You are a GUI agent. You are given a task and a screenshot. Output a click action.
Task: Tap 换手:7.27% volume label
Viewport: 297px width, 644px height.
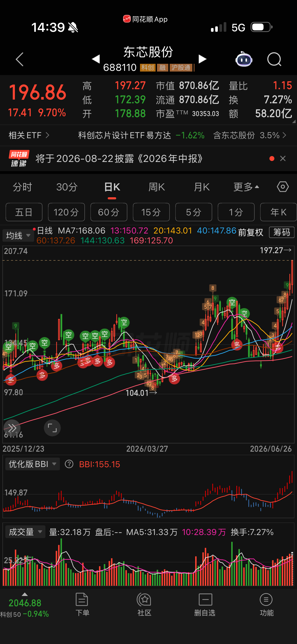click(252, 532)
